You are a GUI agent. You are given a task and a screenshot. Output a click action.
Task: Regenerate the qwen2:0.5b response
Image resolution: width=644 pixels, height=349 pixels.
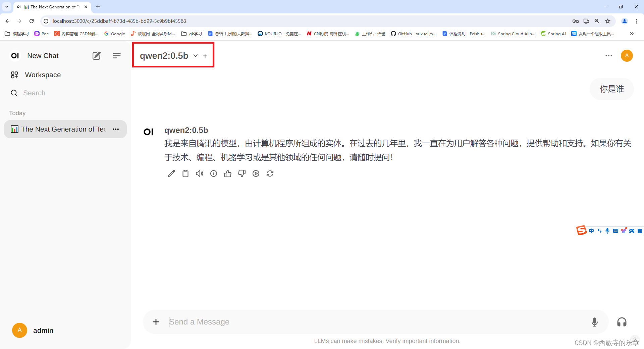click(270, 173)
